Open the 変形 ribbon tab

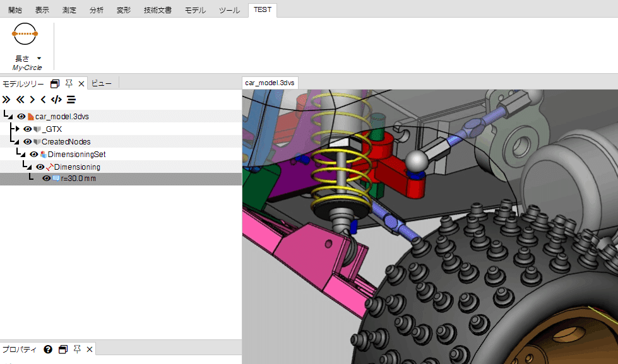[124, 10]
